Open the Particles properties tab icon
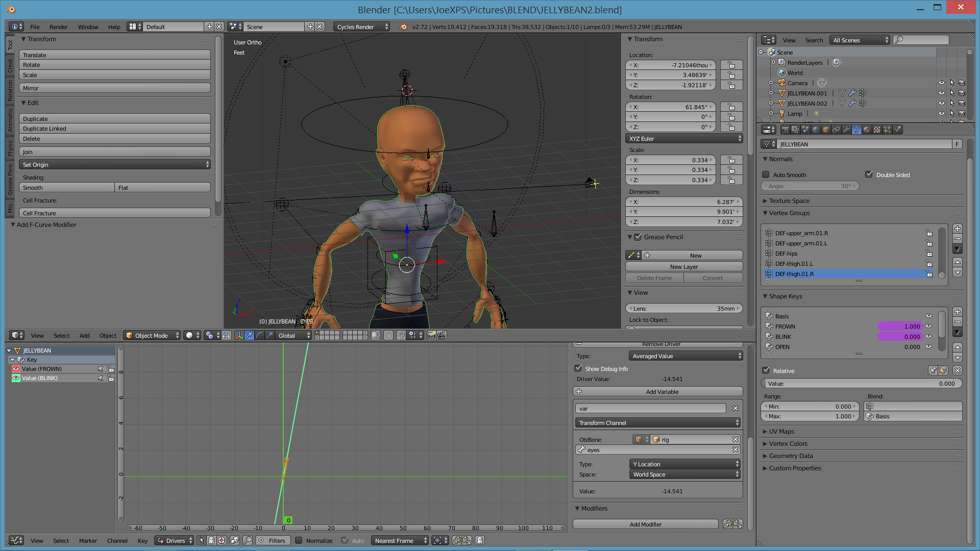Screen dimensions: 980x551 [x=887, y=130]
